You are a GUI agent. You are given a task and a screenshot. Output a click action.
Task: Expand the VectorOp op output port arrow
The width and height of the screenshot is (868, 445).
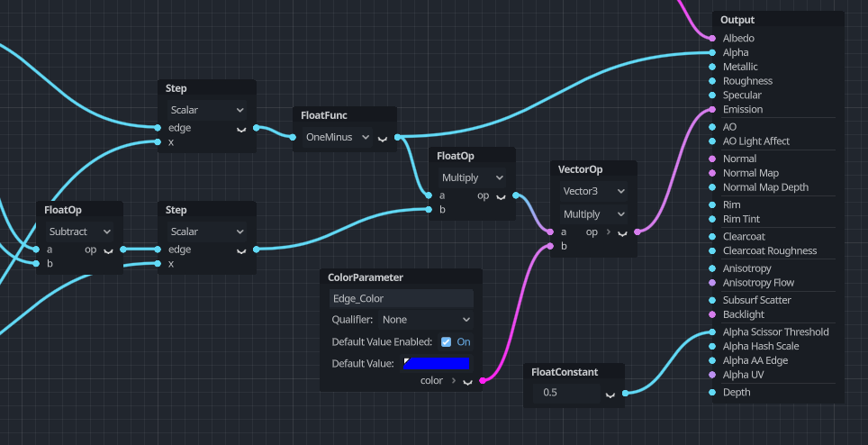click(x=608, y=232)
